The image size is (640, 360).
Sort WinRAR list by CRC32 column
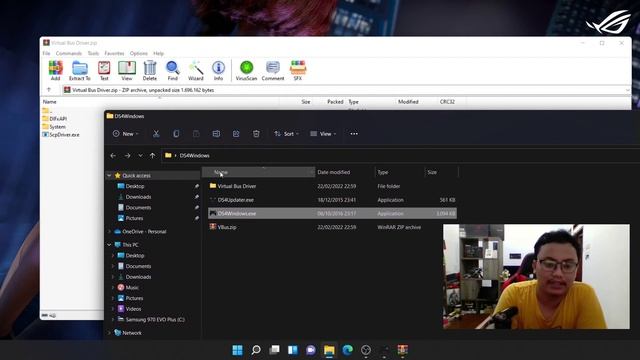447,102
